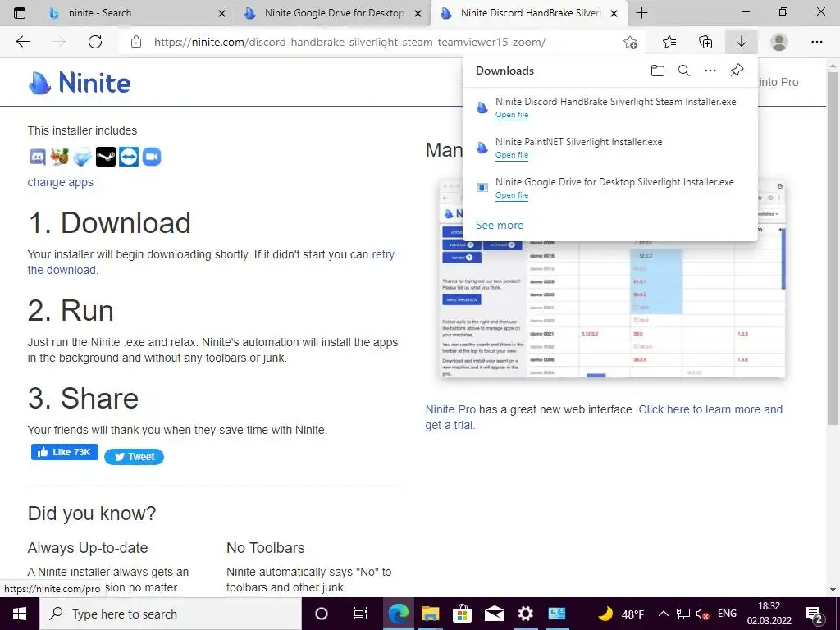Open file for Google Drive installer

coord(512,195)
